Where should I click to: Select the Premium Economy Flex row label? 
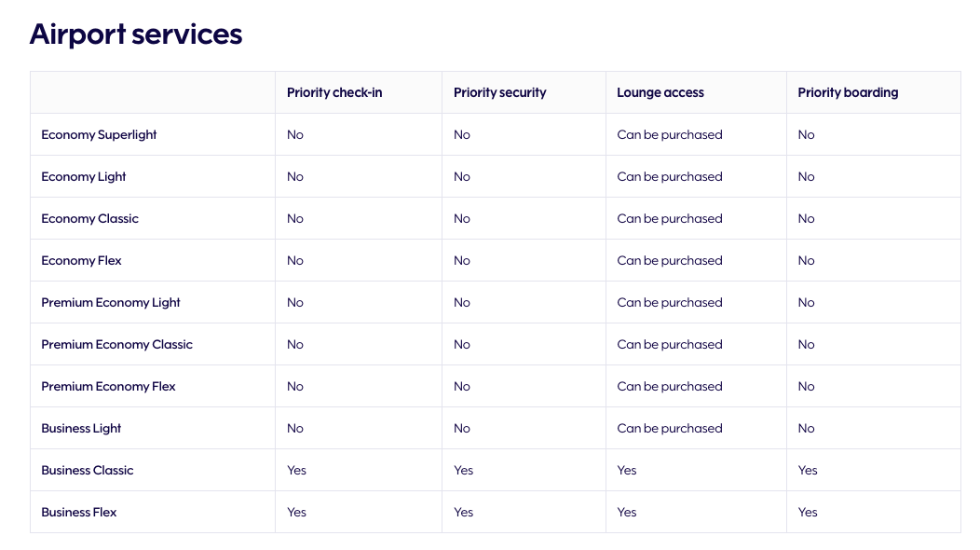click(x=108, y=386)
